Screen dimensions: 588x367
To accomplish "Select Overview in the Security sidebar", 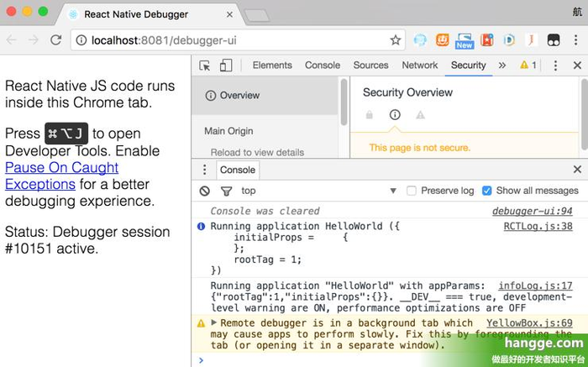I will 265,96.
